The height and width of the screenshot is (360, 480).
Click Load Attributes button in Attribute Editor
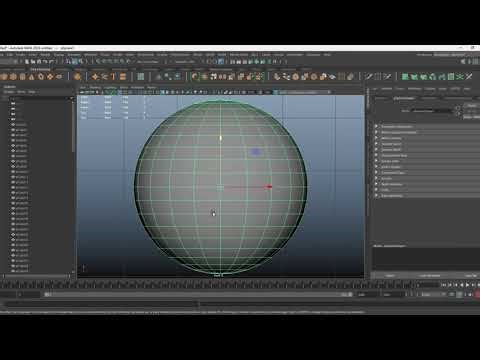[x=430, y=276]
